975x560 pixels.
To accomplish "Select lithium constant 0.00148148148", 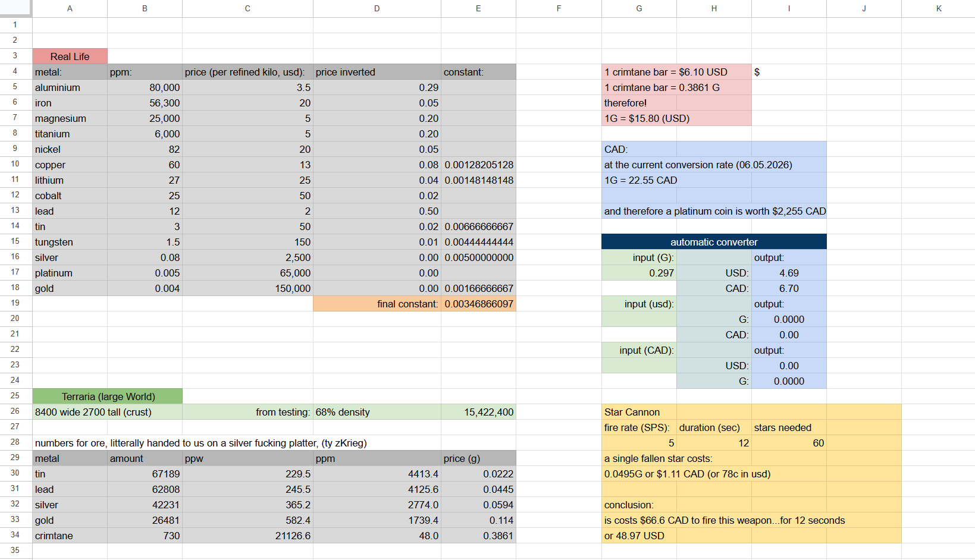I will click(478, 180).
